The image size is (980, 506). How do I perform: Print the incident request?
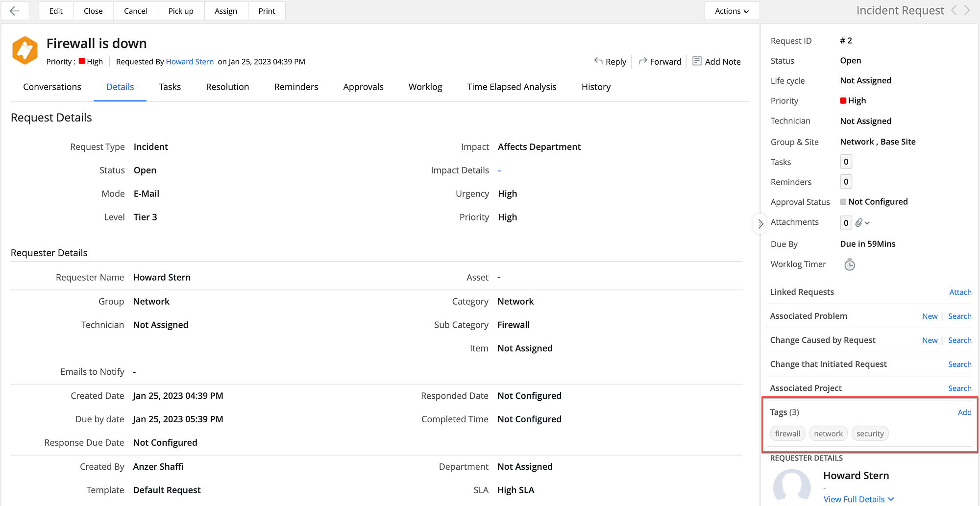[267, 11]
